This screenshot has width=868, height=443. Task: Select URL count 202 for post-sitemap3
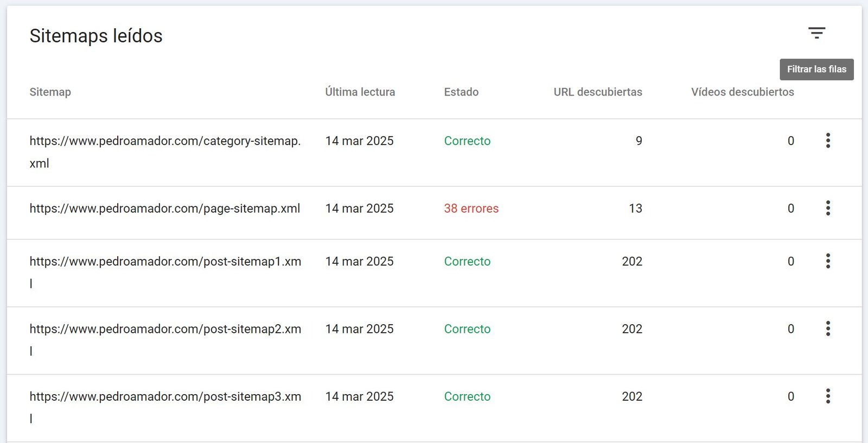[632, 397]
